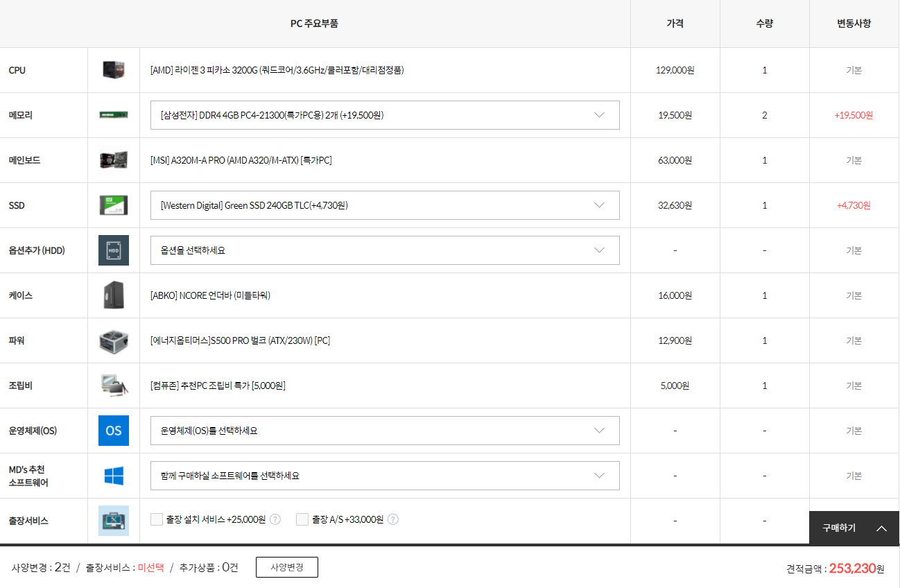Screen dimensions: 900x588
Task: Click the 메모리 row label
Action: pyautogui.click(x=21, y=115)
